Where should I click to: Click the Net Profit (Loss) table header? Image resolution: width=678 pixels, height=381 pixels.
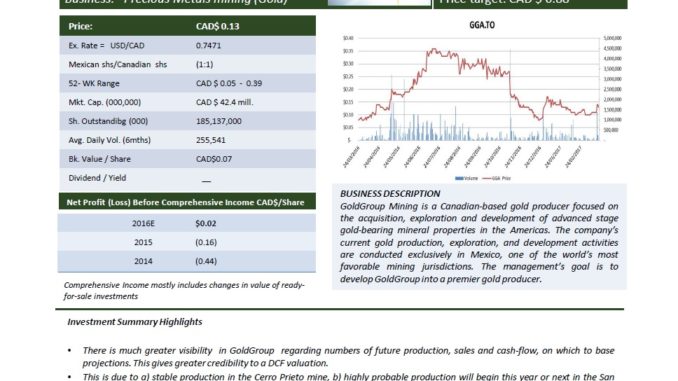coord(187,202)
